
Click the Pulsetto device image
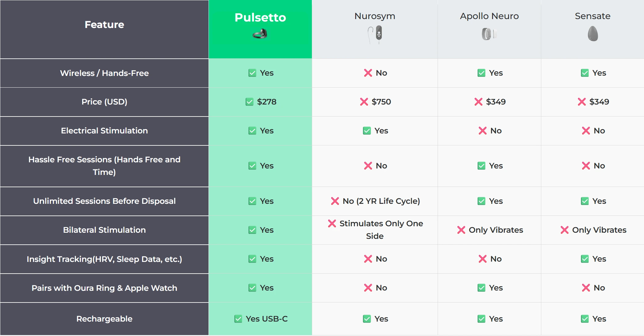pyautogui.click(x=260, y=34)
